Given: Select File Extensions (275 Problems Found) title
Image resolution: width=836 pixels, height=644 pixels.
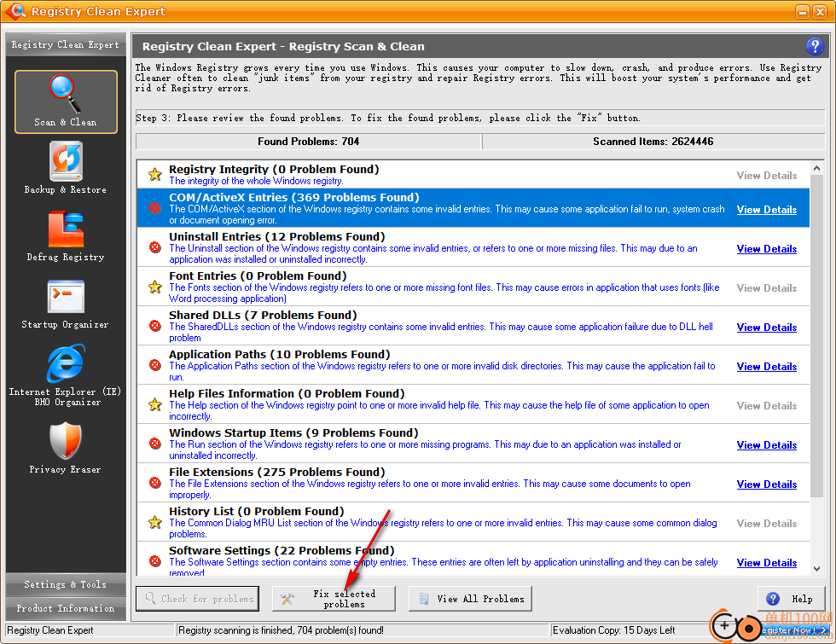Looking at the screenshot, I should pos(277,473).
